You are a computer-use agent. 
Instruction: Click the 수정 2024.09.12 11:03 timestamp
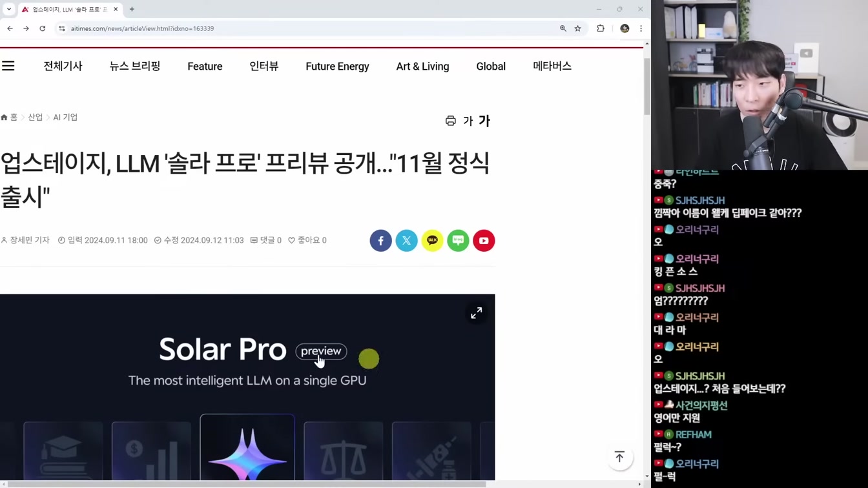pyautogui.click(x=199, y=240)
